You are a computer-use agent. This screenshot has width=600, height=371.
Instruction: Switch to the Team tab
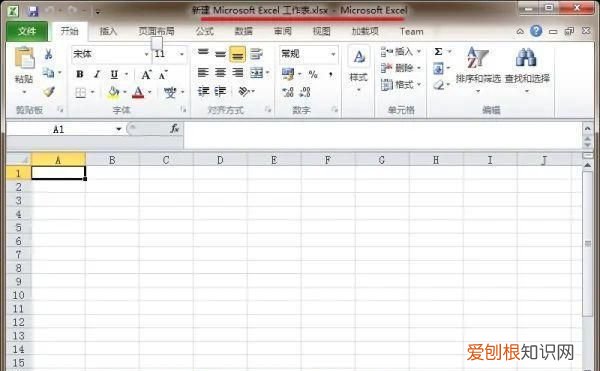click(411, 31)
